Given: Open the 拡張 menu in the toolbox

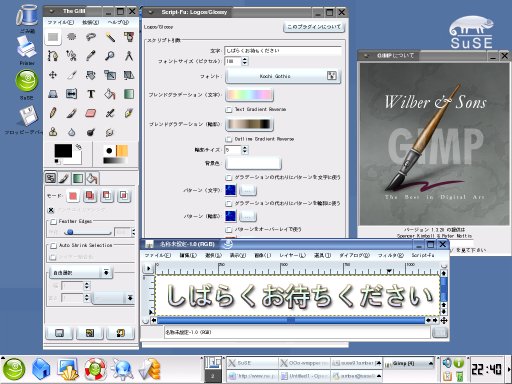Looking at the screenshot, I should pos(90,22).
